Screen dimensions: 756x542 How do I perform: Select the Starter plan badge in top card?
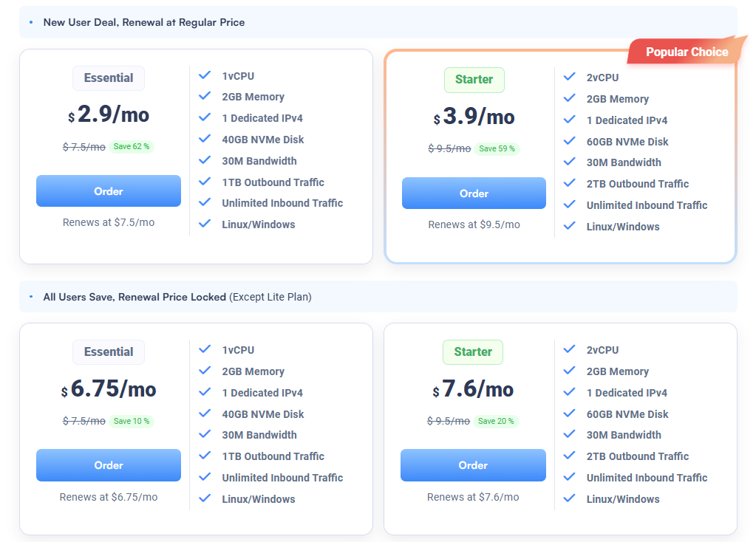pos(474,80)
